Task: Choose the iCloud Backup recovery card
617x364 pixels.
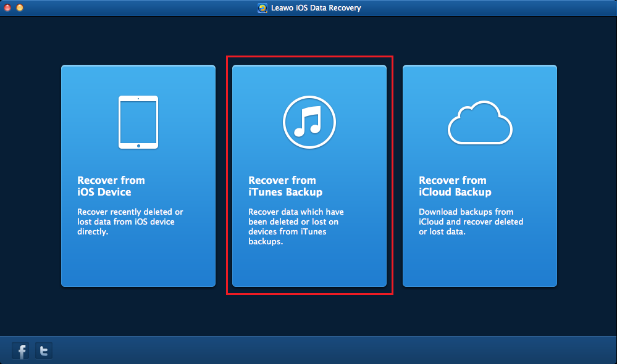Action: [480, 259]
